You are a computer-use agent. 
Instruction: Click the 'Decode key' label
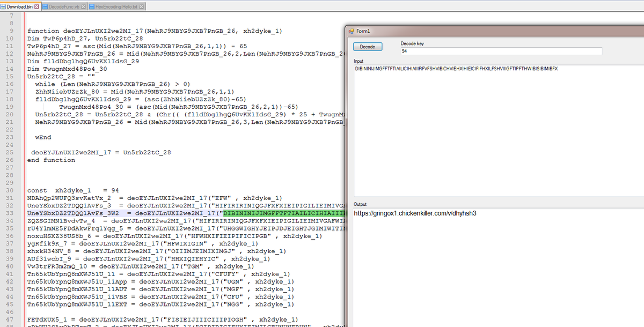[412, 43]
